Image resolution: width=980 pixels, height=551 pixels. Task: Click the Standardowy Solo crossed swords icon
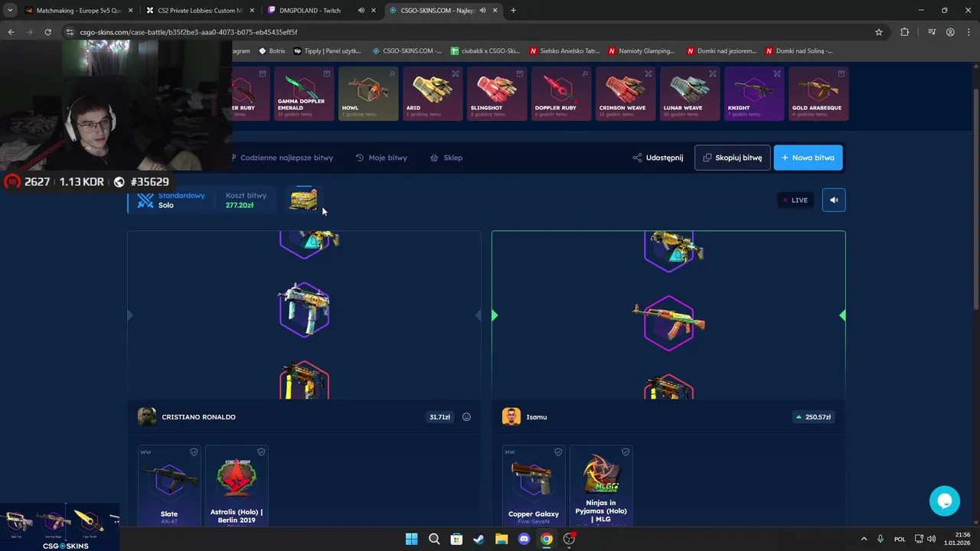point(145,201)
